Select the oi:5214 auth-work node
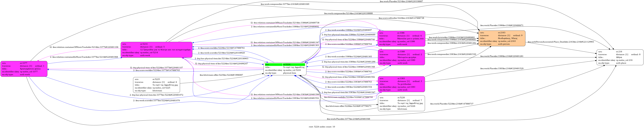This screenshot has width=644, height=129. [157, 50]
